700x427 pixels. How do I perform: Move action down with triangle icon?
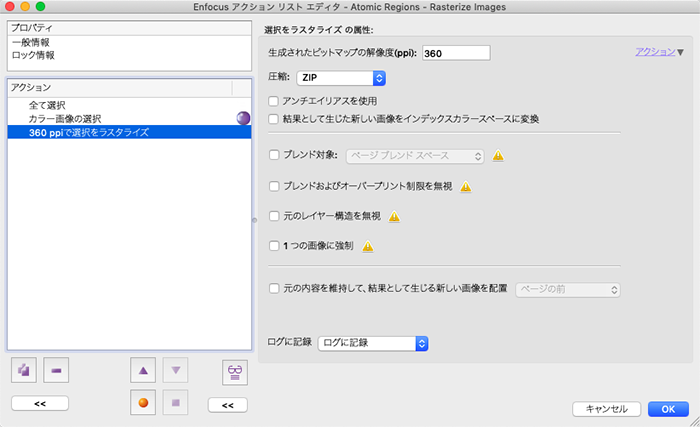[175, 370]
